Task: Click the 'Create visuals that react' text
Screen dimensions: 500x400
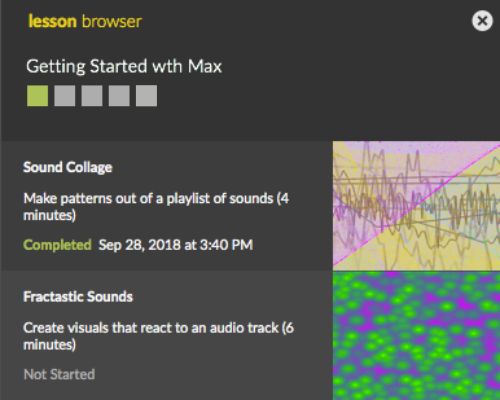Action: (x=97, y=328)
